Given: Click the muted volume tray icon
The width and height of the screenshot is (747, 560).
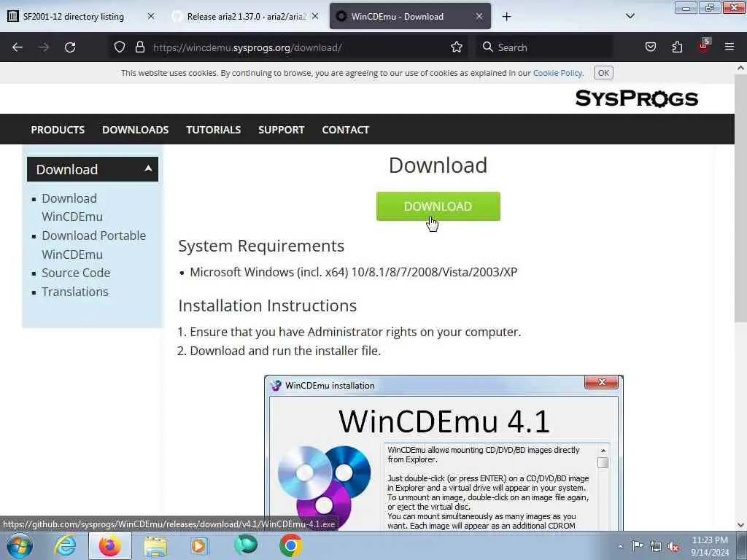Looking at the screenshot, I should click(x=673, y=547).
